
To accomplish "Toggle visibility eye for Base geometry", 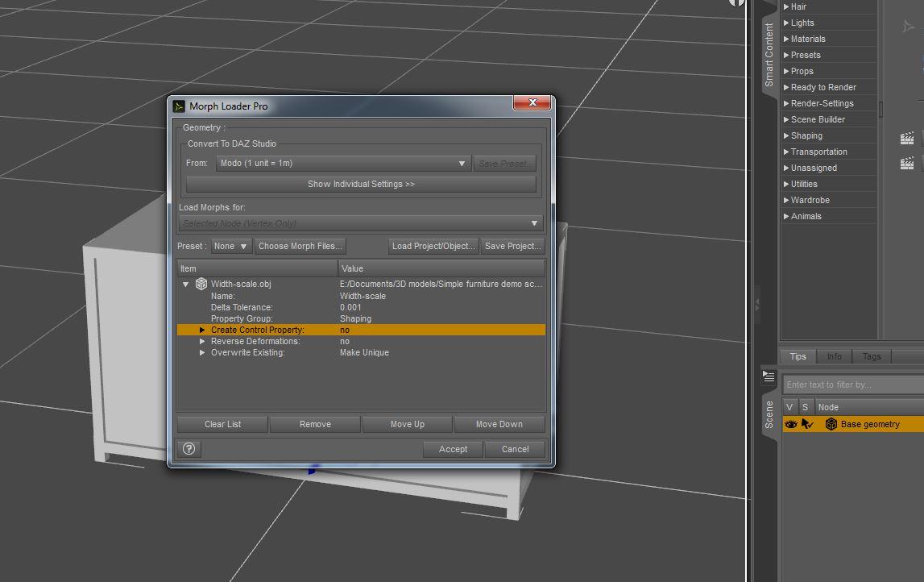I will pos(791,424).
